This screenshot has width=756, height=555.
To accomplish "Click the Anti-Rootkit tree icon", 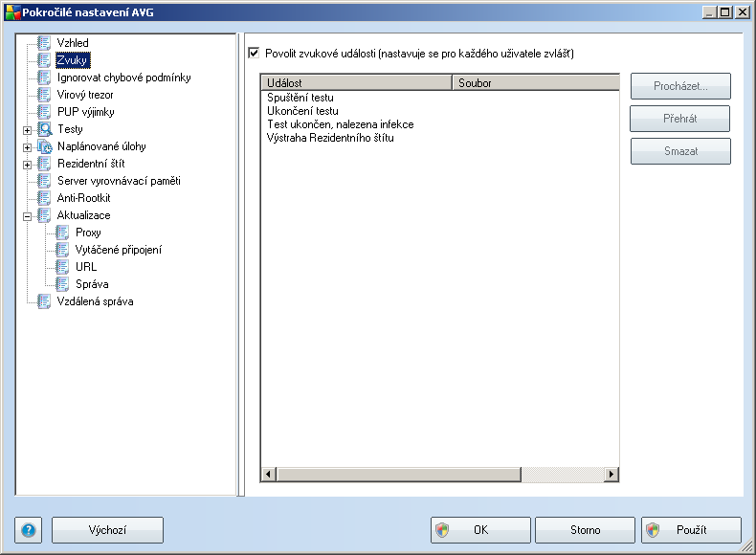I will click(44, 198).
